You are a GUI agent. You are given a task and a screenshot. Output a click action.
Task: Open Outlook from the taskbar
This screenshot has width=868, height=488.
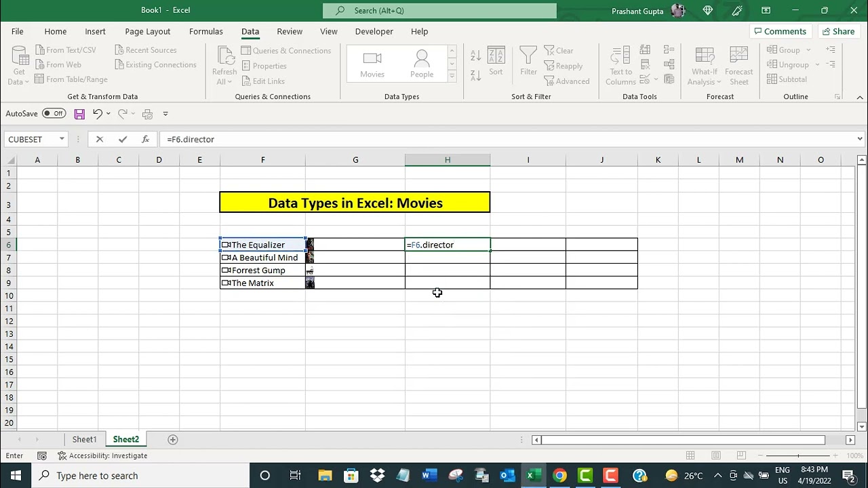point(507,475)
